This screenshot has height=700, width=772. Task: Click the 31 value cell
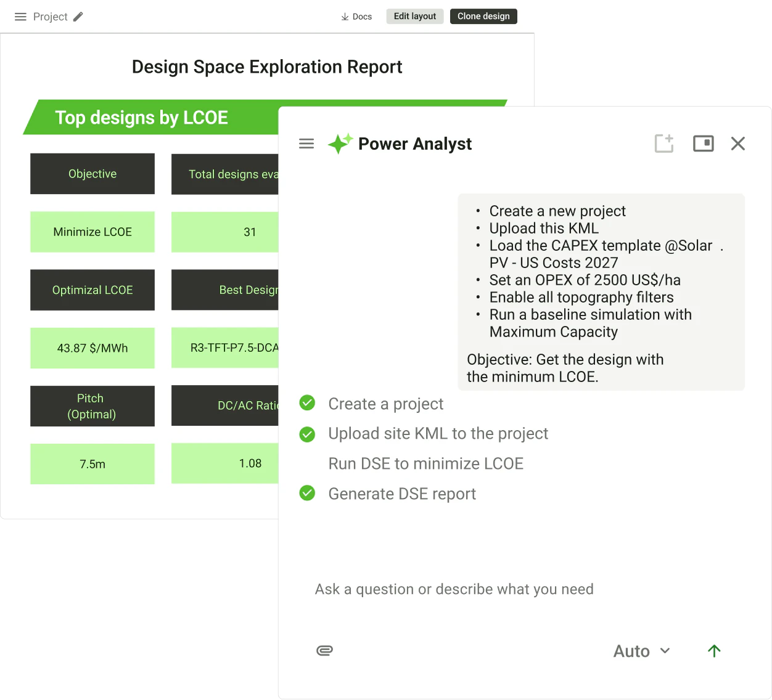pyautogui.click(x=225, y=232)
